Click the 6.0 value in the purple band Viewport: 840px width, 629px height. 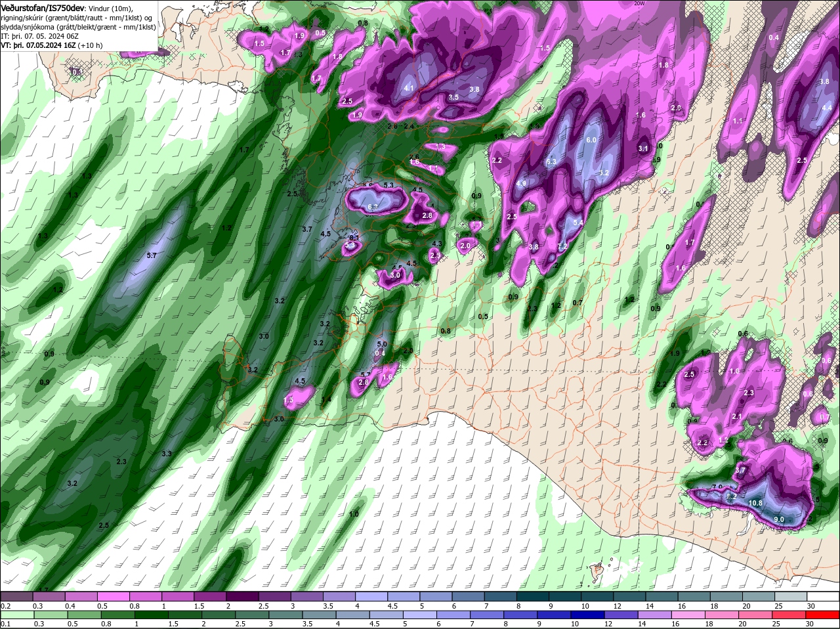tap(591, 140)
